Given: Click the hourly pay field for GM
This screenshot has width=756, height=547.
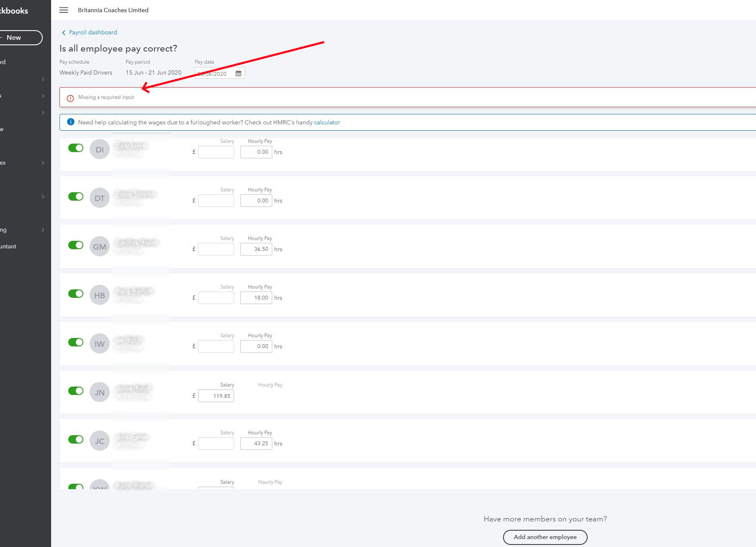Looking at the screenshot, I should click(x=256, y=249).
